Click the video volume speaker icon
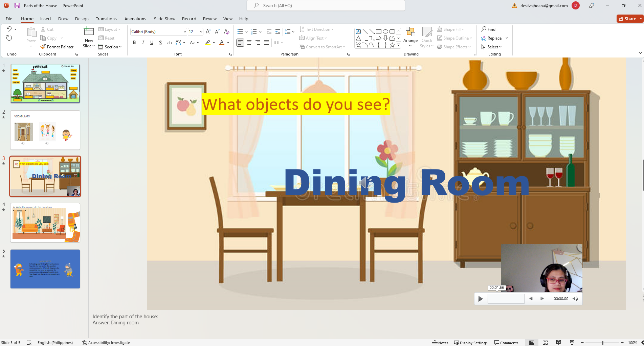Image resolution: width=644 pixels, height=346 pixels. (575, 299)
